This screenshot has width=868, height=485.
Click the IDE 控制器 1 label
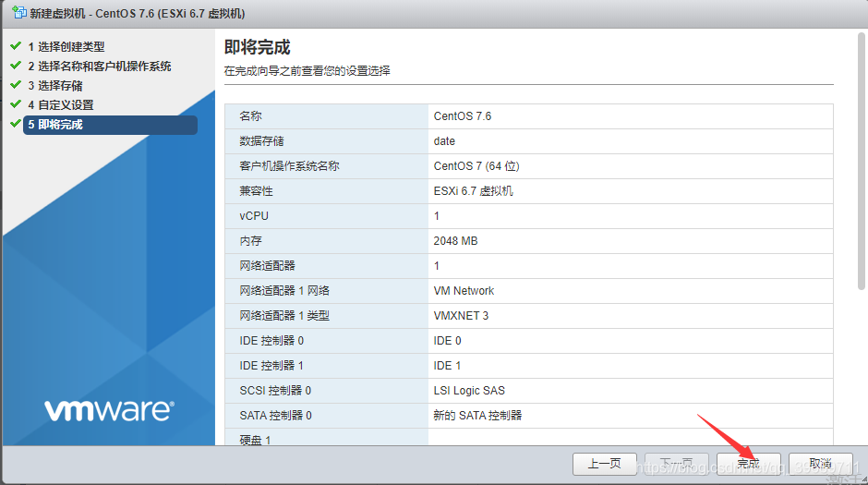click(x=271, y=366)
